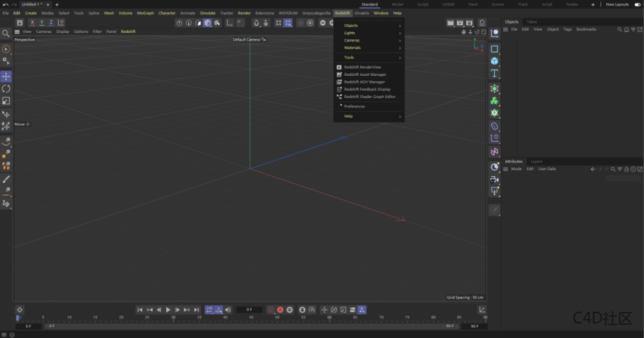Toggle X axis lock
This screenshot has width=644, height=338.
click(x=32, y=23)
